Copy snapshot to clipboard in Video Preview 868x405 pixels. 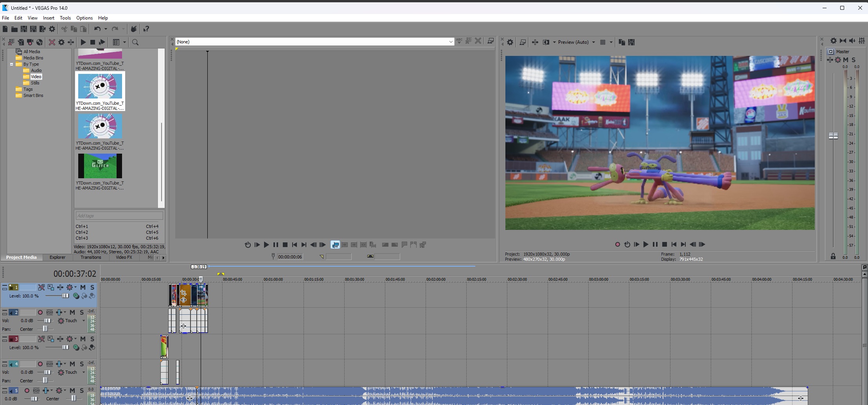pos(622,42)
